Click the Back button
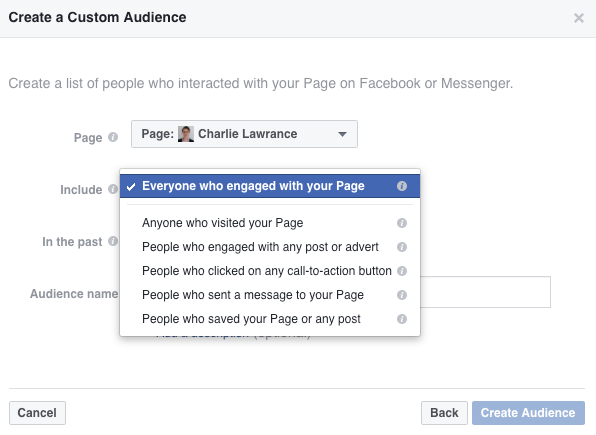The image size is (596, 435). [444, 413]
